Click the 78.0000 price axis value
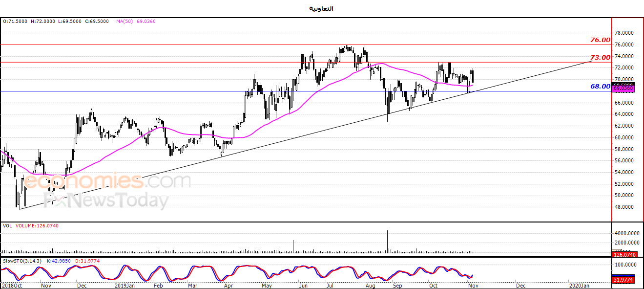Screen dimensions: 644x289 624,33
